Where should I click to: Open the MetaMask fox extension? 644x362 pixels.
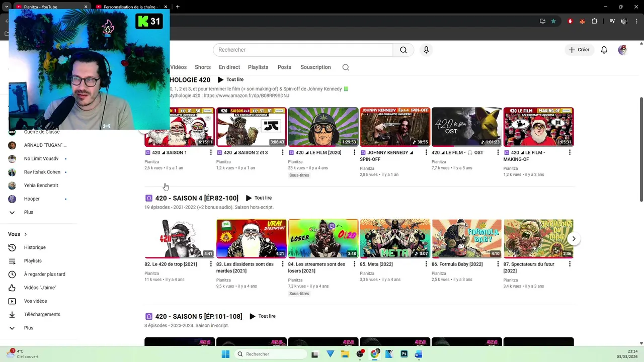click(x=582, y=21)
